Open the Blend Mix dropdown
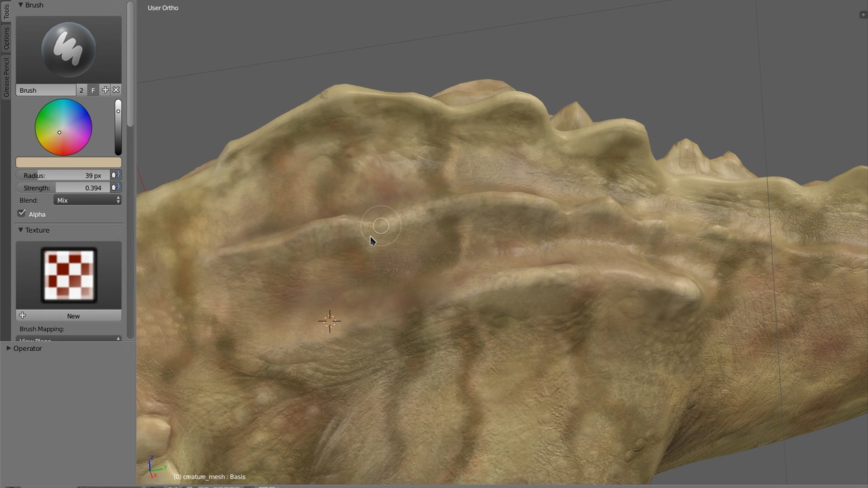 (87, 201)
